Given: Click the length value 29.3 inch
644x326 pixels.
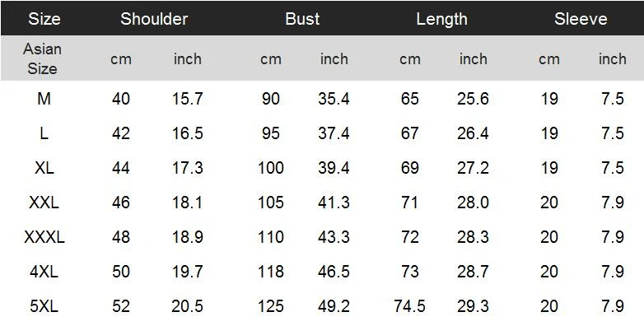Looking at the screenshot, I should click(x=473, y=306).
